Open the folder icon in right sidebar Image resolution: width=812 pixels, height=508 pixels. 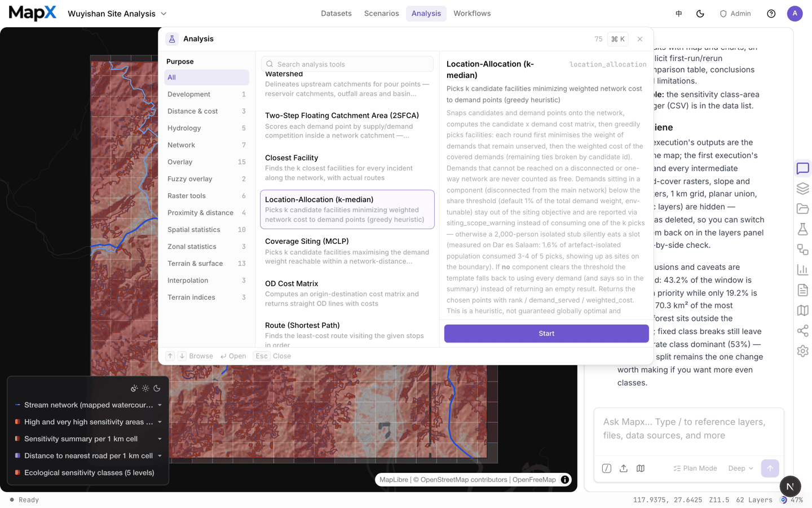[x=802, y=209]
